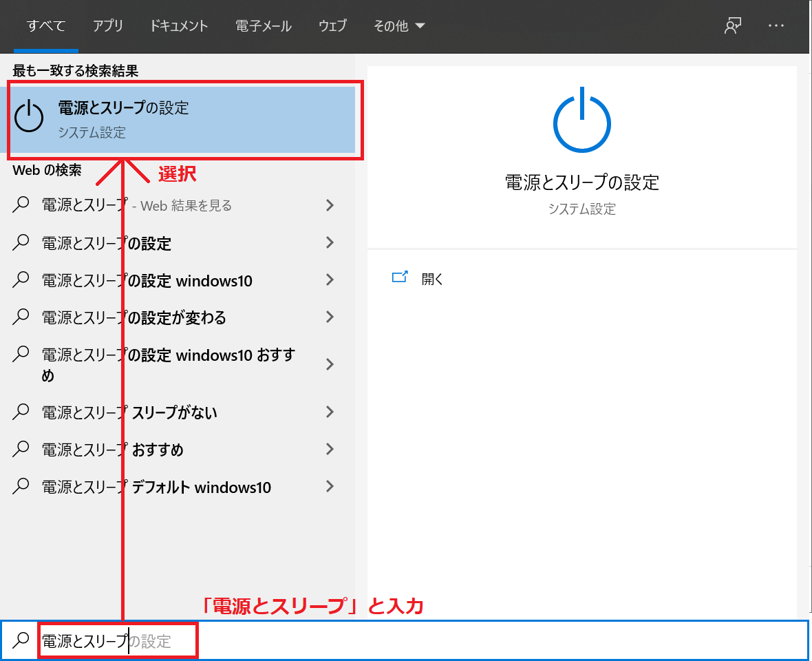
Task: Choose suggestion 電源とスリープ デフォルト windows10
Action: pos(156,487)
